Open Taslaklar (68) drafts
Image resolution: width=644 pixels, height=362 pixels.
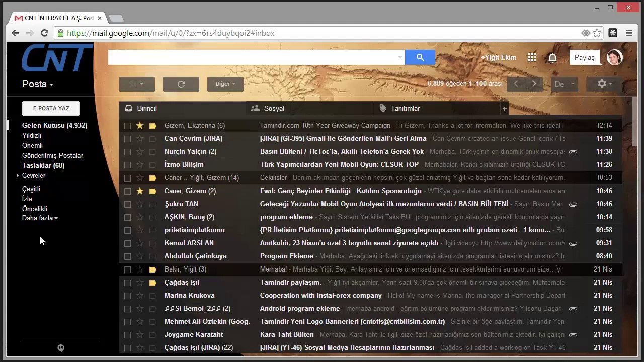[x=43, y=165]
